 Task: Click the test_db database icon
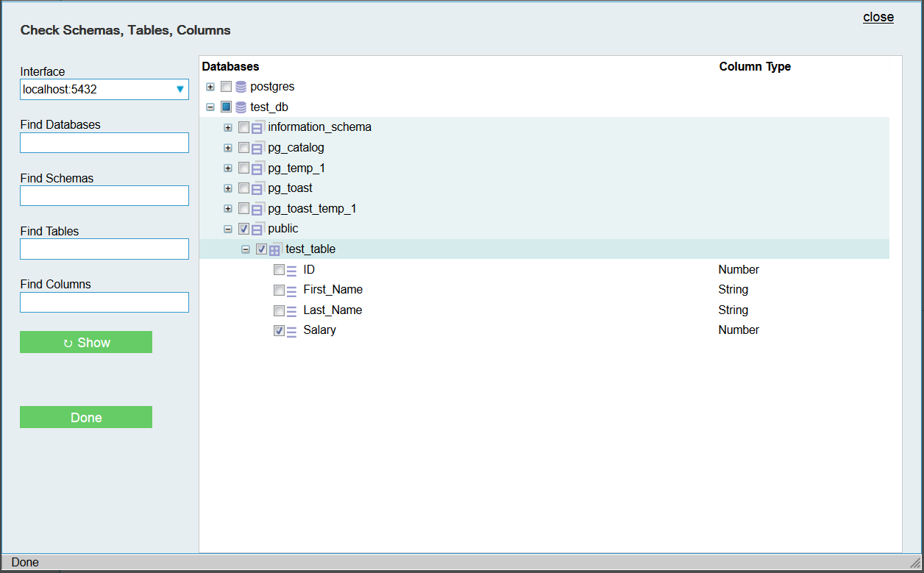click(241, 107)
